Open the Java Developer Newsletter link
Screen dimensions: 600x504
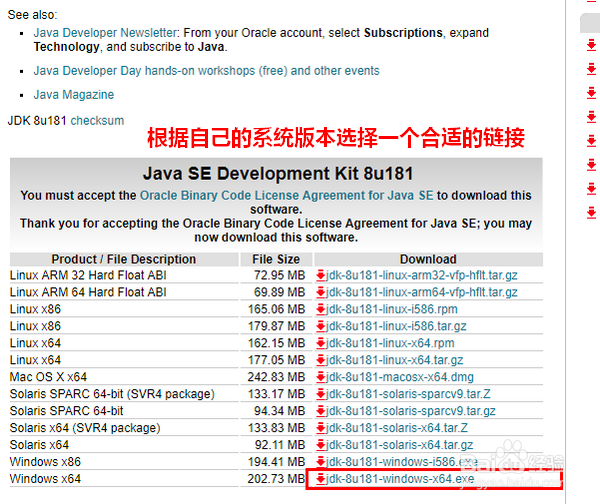(x=105, y=33)
